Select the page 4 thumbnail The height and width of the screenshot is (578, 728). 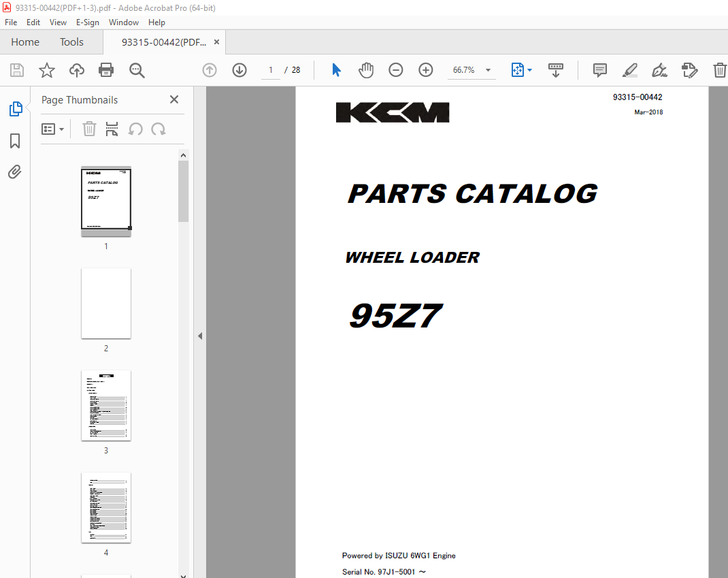coord(106,508)
